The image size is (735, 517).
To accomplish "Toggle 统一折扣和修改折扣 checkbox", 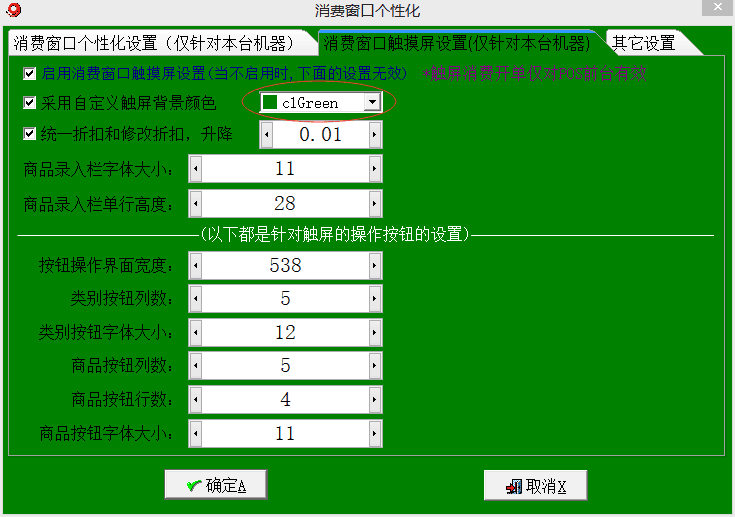I will [29, 134].
